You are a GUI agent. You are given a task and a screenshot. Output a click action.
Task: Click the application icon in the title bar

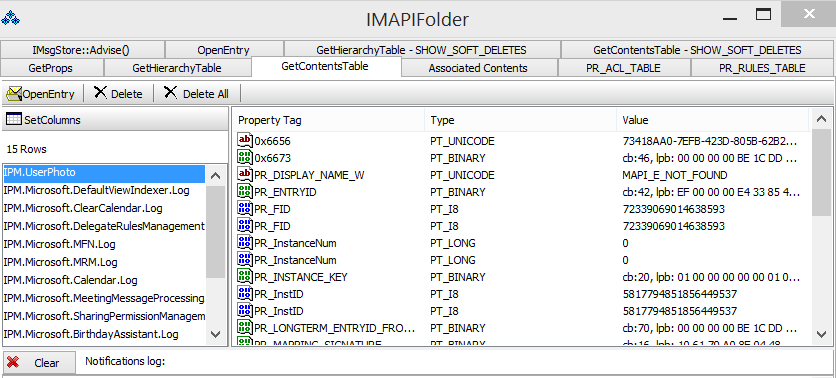click(x=10, y=19)
